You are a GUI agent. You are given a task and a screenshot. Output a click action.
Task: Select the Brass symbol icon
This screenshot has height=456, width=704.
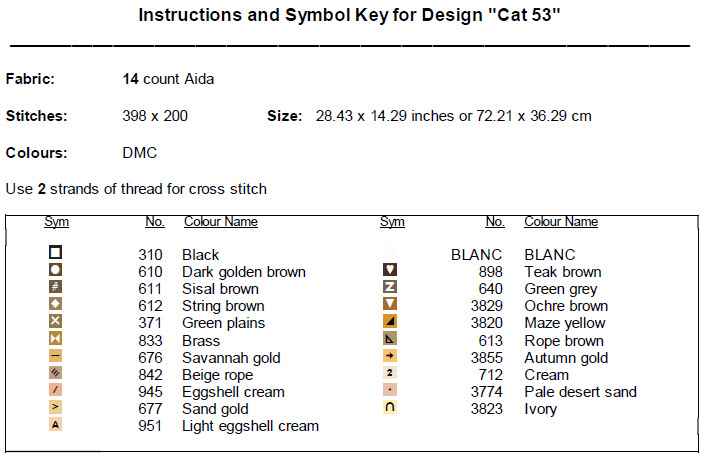[x=56, y=340]
